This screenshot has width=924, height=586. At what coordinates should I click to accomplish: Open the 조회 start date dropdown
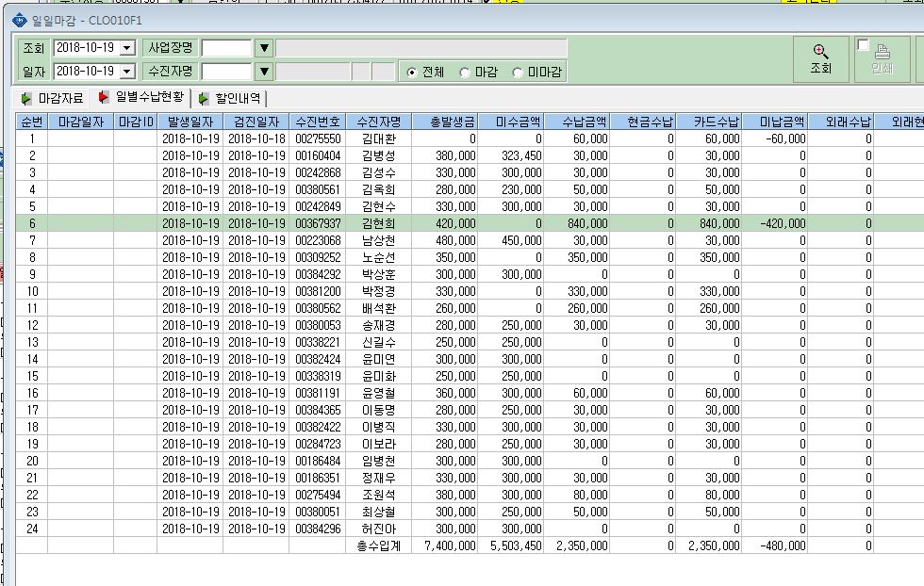[127, 48]
